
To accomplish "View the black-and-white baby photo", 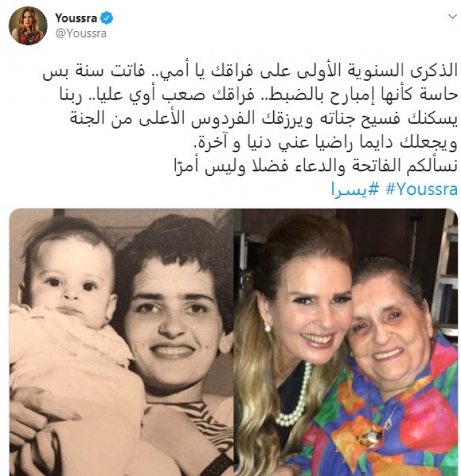I will 122,342.
